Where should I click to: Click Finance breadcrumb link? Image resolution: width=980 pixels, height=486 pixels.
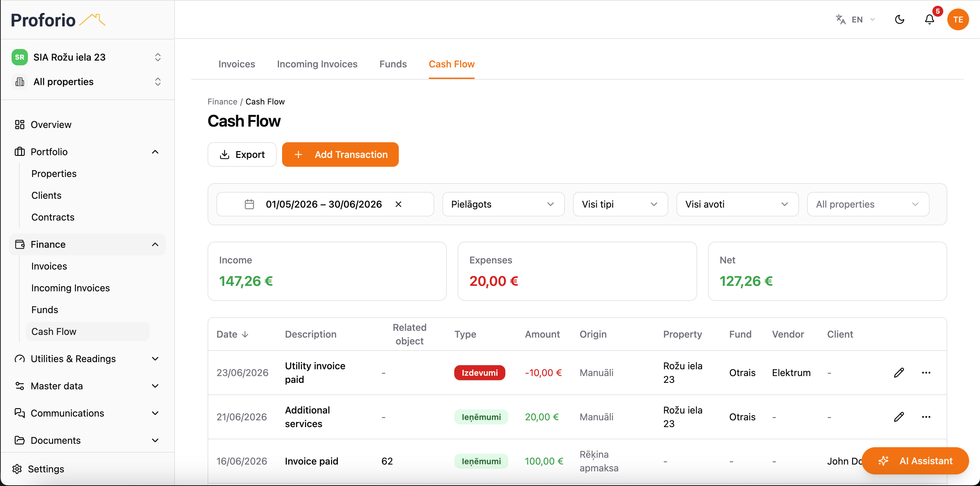(x=222, y=102)
